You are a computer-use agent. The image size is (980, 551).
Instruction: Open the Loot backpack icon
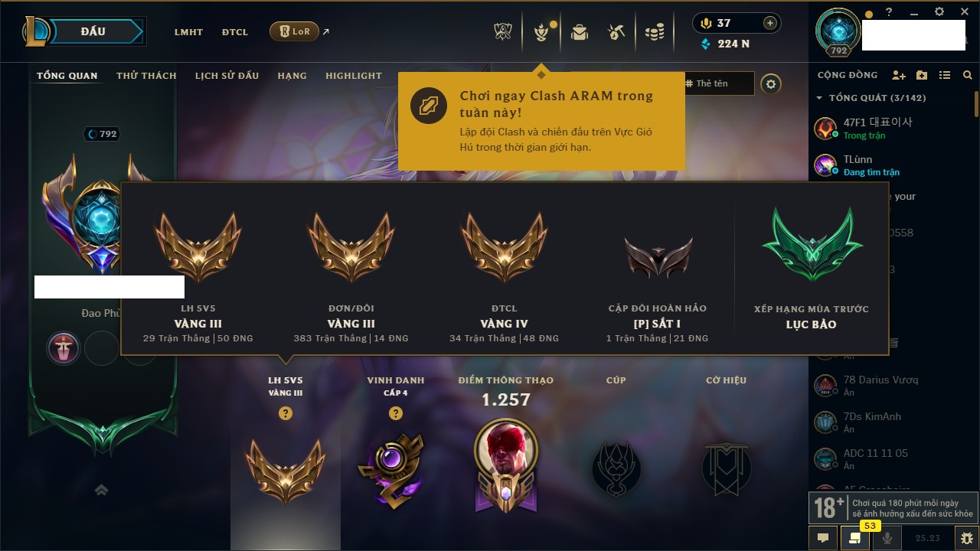pyautogui.click(x=580, y=32)
